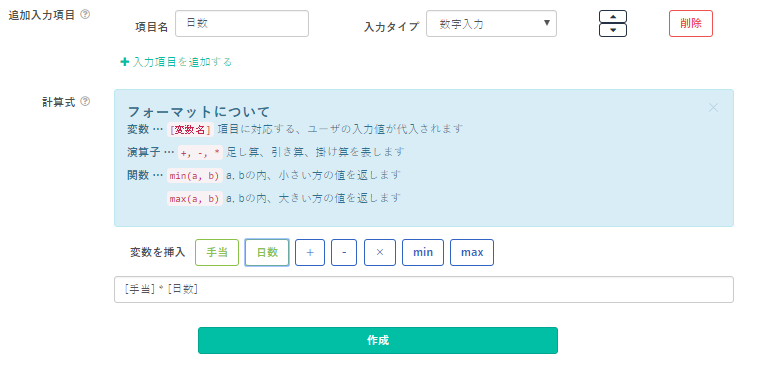This screenshot has height=367, width=761.
Task: Insert the max function
Action: (472, 252)
